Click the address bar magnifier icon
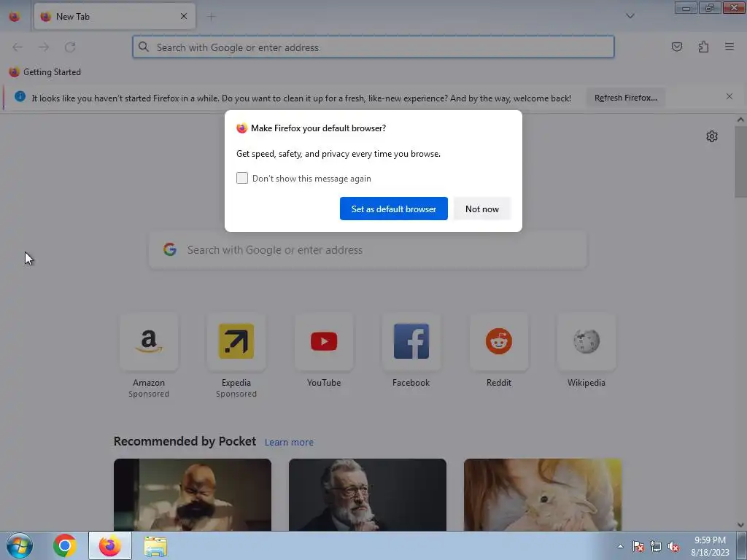The image size is (747, 560). (x=144, y=47)
